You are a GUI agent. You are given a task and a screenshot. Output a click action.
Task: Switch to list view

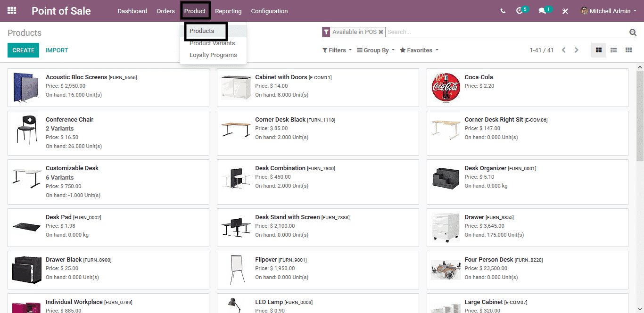click(x=613, y=50)
